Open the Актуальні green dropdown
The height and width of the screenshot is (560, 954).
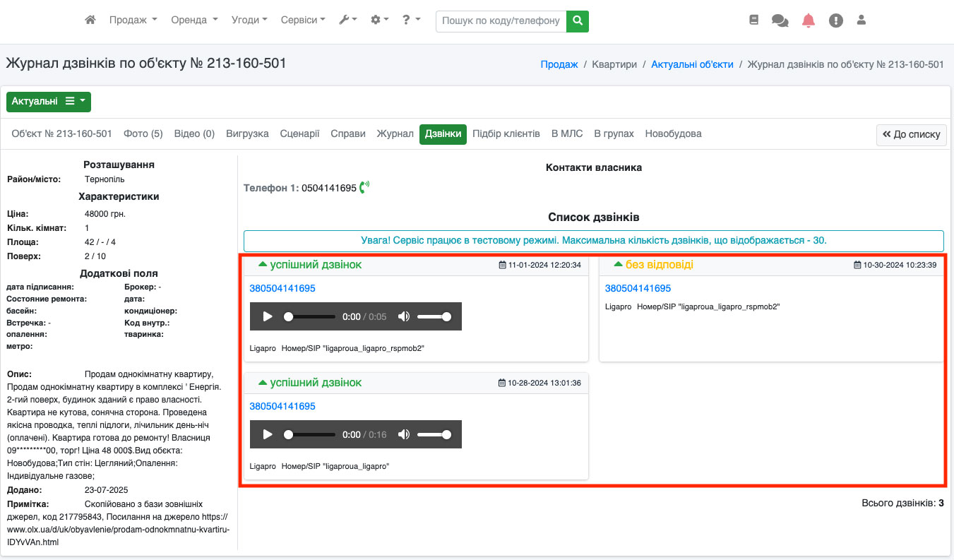(49, 102)
